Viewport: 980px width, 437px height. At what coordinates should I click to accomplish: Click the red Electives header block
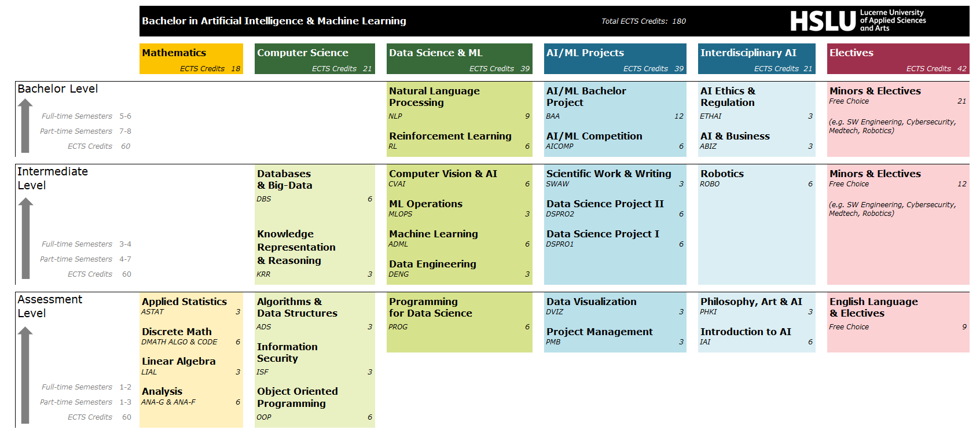click(x=898, y=59)
